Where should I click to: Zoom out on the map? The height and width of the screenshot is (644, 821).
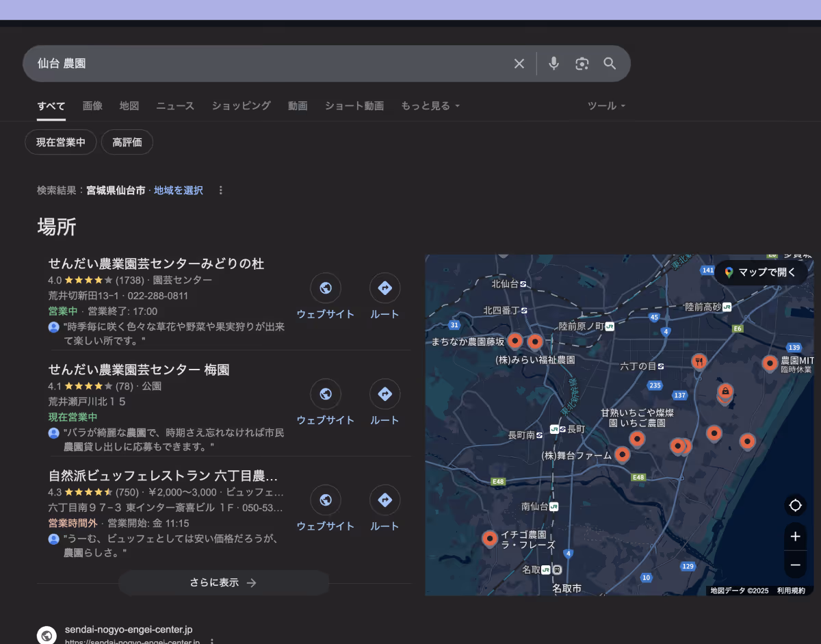(795, 565)
